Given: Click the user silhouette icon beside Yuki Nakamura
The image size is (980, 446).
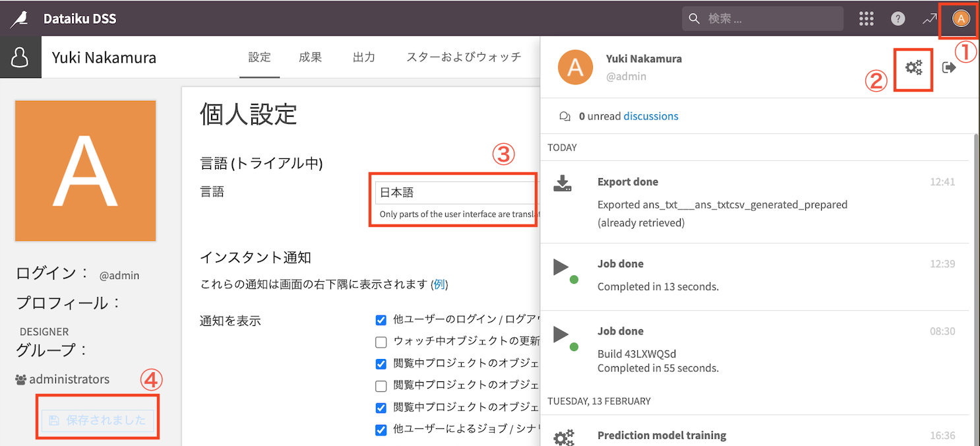Looking at the screenshot, I should (20, 57).
